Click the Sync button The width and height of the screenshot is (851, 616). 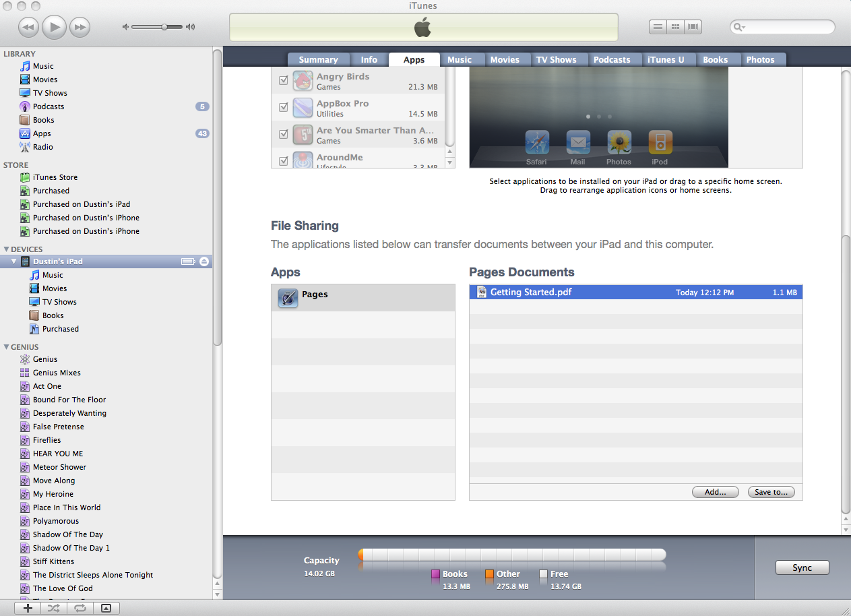(x=802, y=567)
